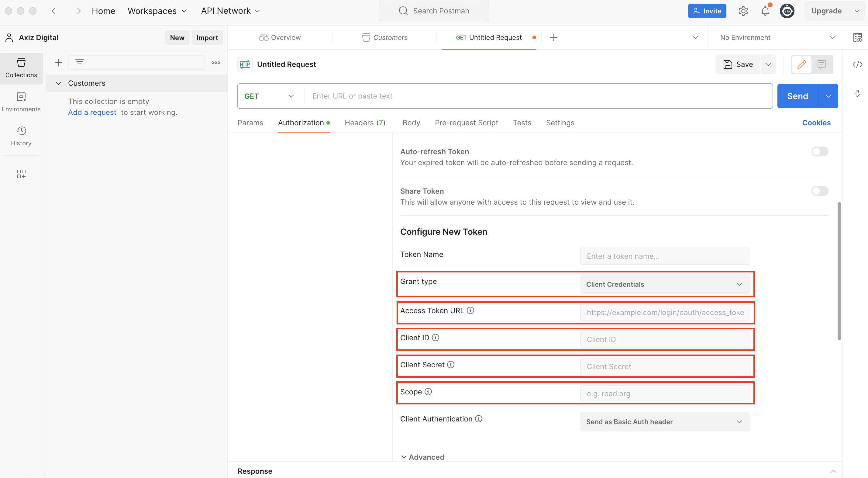
Task: Expand the Advanced section
Action: (x=422, y=457)
